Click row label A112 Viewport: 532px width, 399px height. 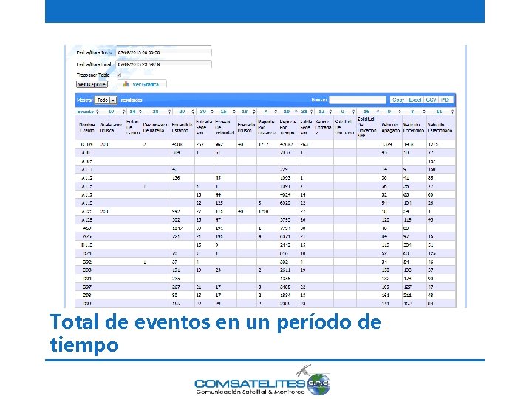[87, 178]
